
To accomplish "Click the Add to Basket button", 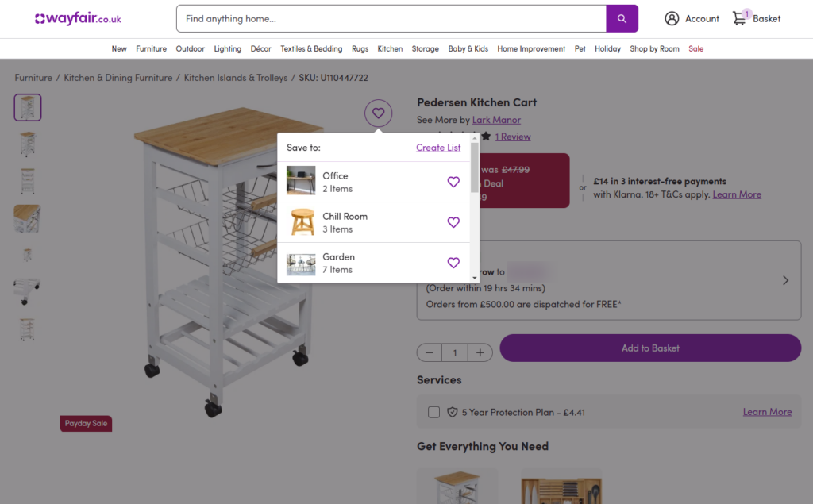I will [650, 348].
